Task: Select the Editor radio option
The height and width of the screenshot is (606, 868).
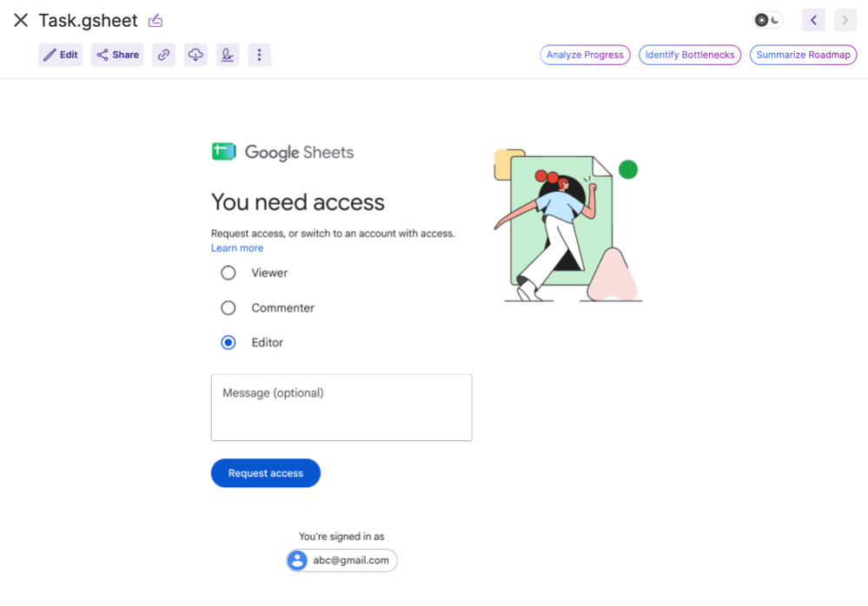Action: pyautogui.click(x=228, y=343)
